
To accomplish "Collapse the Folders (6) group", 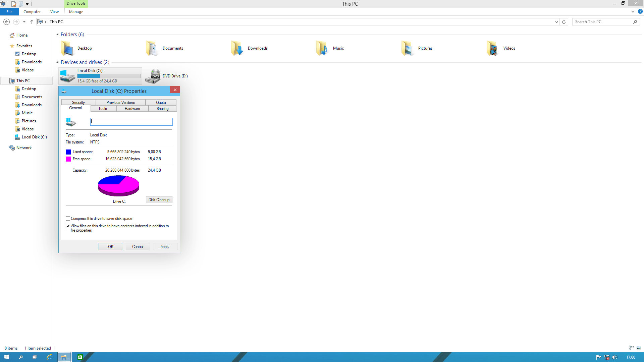I will [57, 35].
